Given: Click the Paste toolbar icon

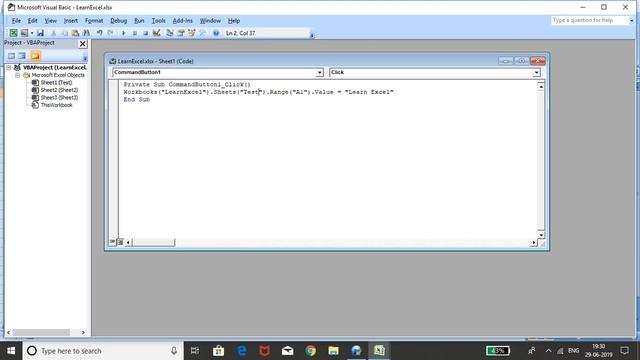Looking at the screenshot, I should 75,33.
